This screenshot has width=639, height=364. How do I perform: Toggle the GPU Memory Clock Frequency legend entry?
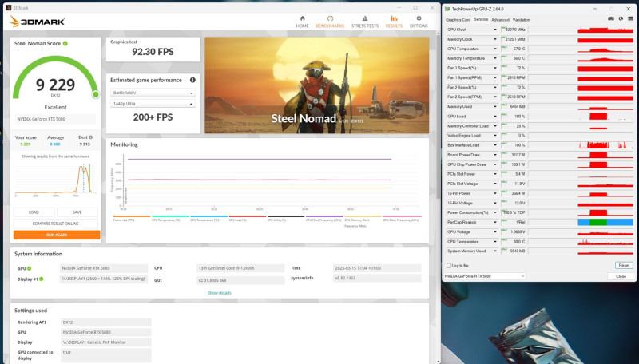click(363, 220)
